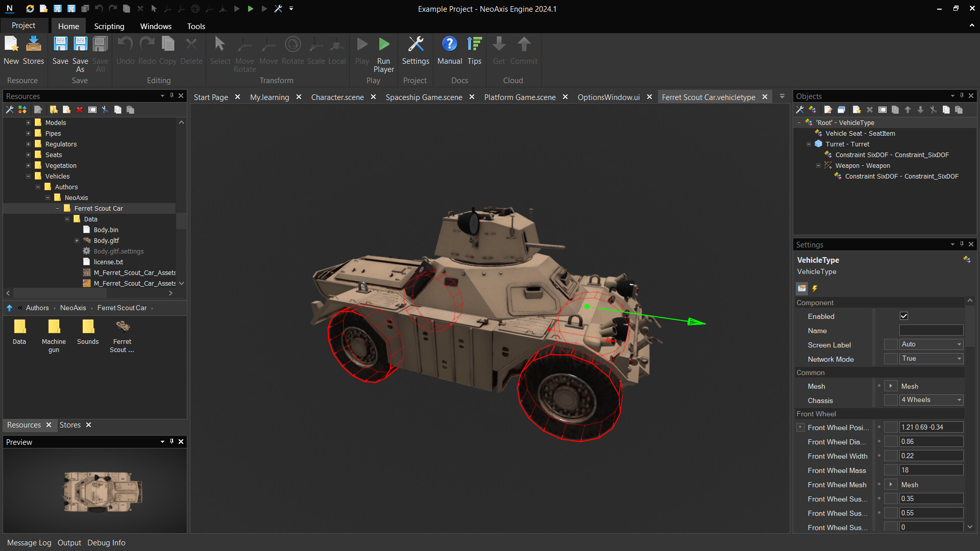The image size is (980, 551).
Task: Collapse the Ferret Scout Car folder
Action: click(x=57, y=208)
